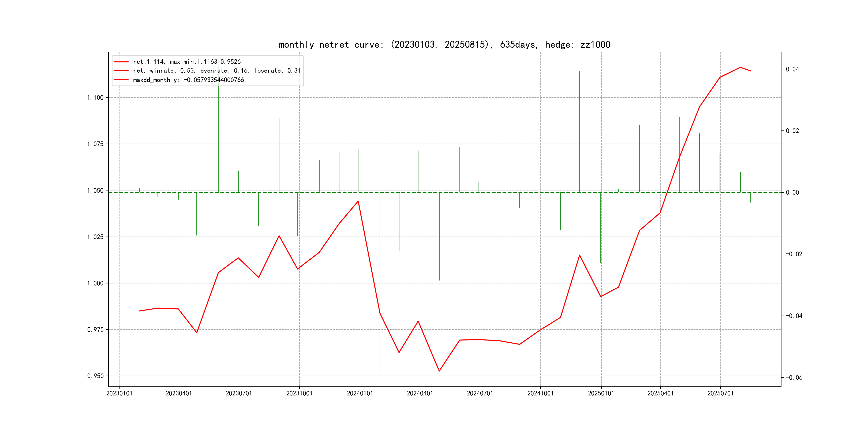The height and width of the screenshot is (434, 868).
Task: Click the red line swatch beside net:1.114
Action: point(121,62)
